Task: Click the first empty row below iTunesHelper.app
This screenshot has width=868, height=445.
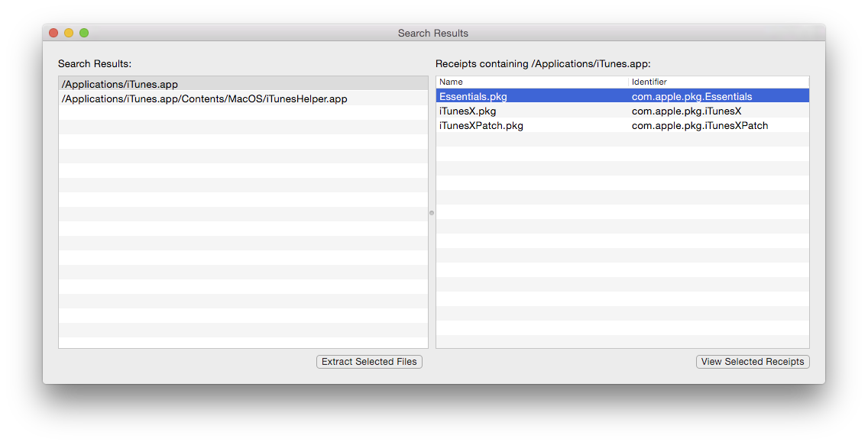Action: click(243, 113)
